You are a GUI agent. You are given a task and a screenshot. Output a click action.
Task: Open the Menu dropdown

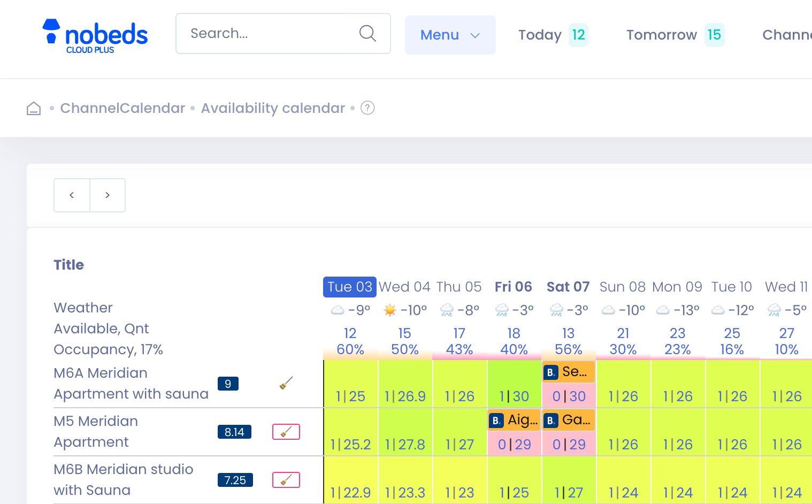(450, 35)
